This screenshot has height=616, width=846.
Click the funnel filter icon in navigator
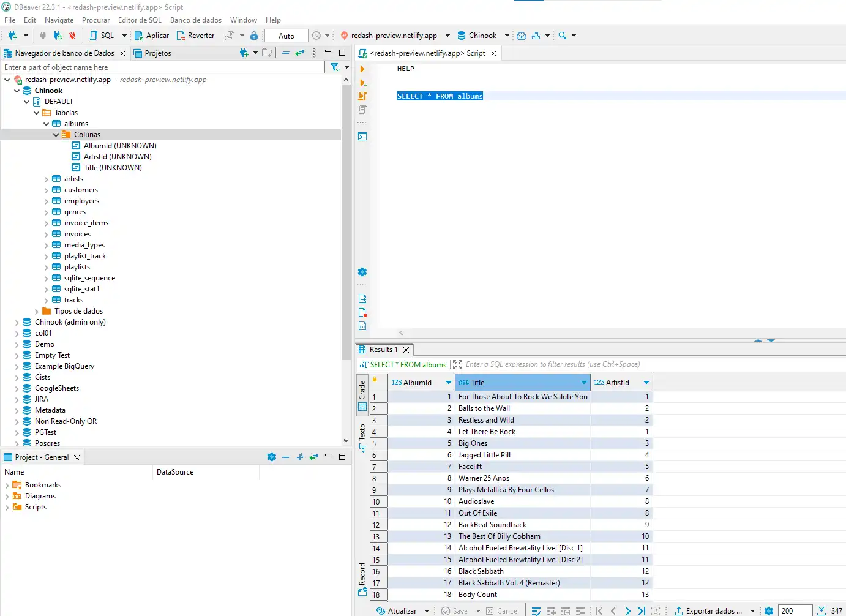point(335,67)
